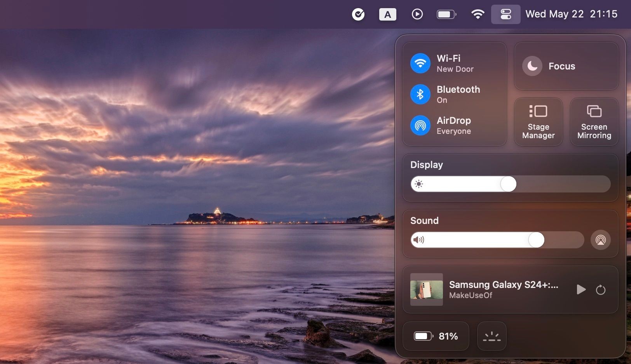Enable Stage Manager
The image size is (631, 364).
(x=539, y=122)
